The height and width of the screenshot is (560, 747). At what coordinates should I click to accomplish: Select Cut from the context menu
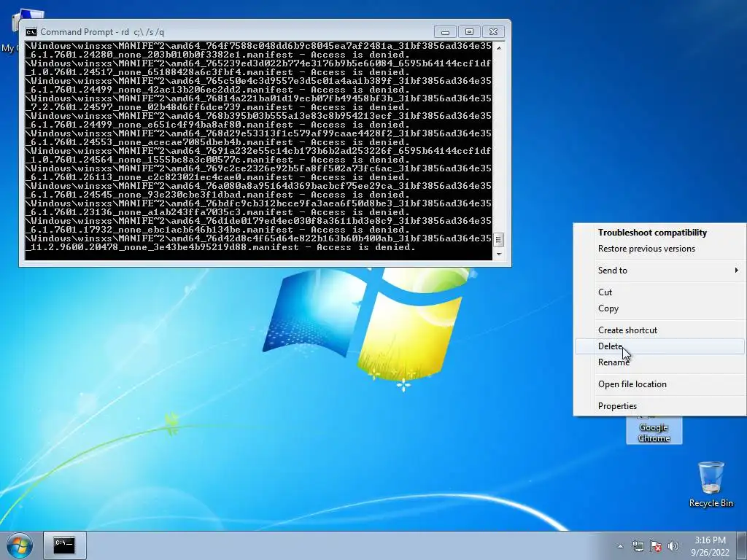[659, 292]
